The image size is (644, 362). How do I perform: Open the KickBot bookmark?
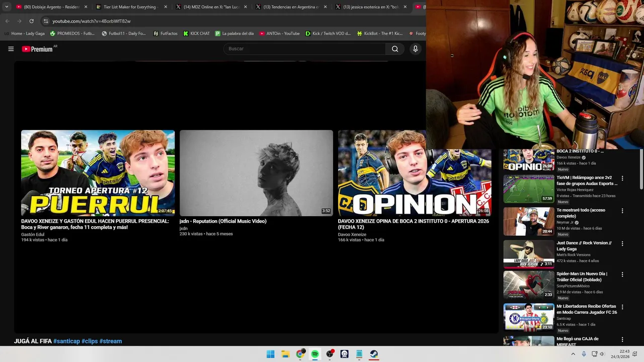click(379, 34)
